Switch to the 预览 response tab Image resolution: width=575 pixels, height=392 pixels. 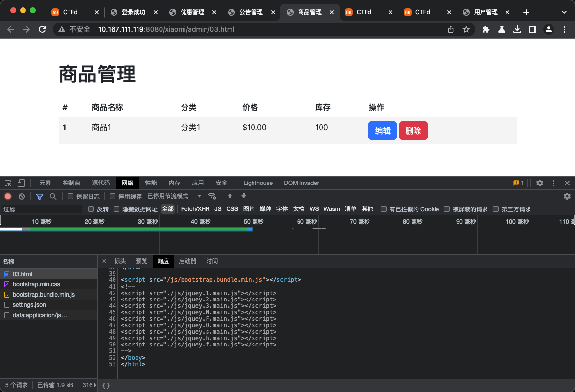(141, 261)
